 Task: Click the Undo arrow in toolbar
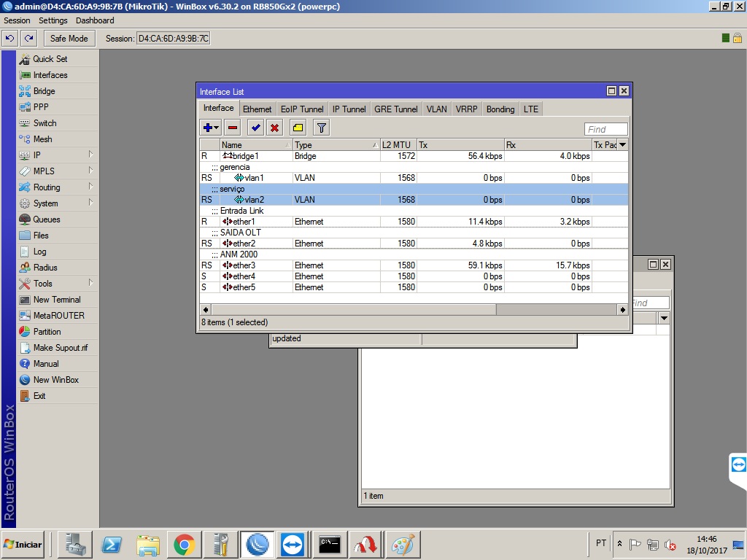(10, 39)
